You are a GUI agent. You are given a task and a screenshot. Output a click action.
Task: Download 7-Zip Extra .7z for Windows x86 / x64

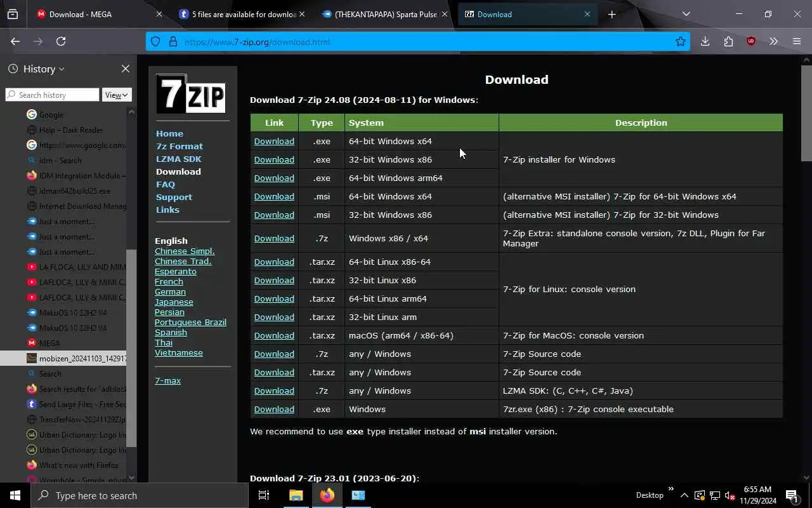(274, 238)
